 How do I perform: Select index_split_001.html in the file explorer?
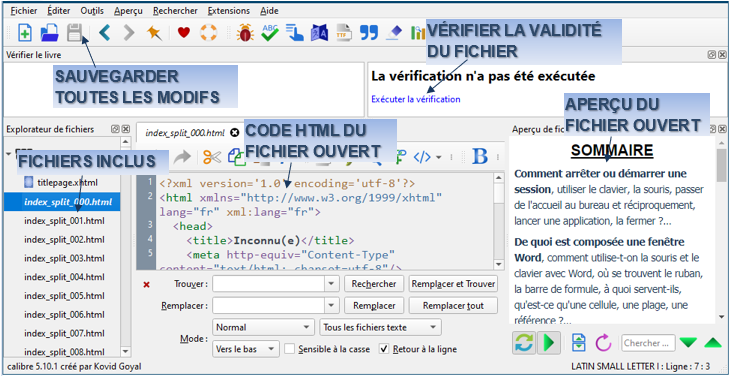click(x=64, y=220)
